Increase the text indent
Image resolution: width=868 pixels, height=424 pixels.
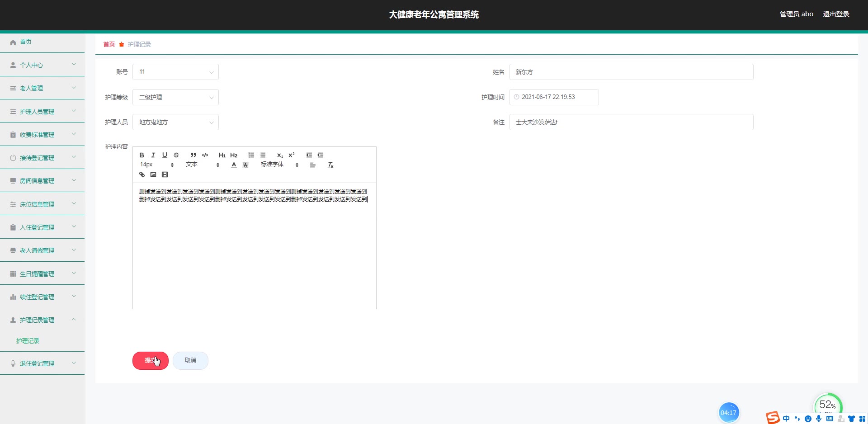click(x=321, y=155)
